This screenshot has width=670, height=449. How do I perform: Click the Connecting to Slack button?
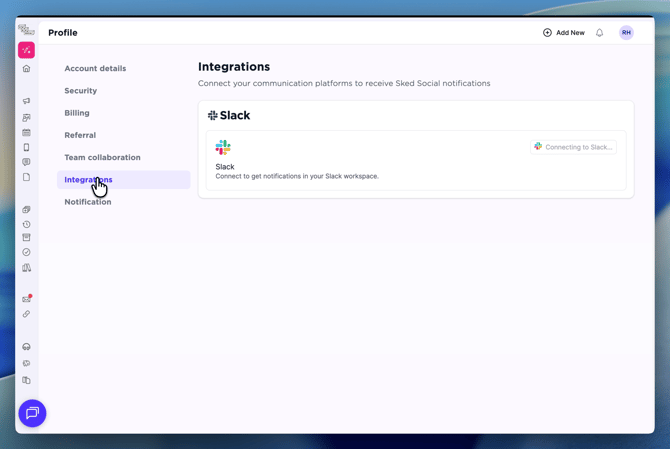[573, 147]
